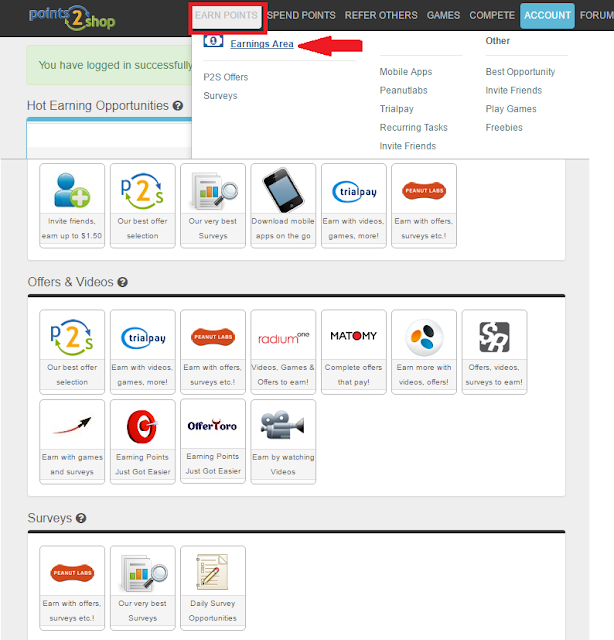Open best Surveys tile in Hot Earning Opportunities
The height and width of the screenshot is (640, 614).
coord(213,206)
